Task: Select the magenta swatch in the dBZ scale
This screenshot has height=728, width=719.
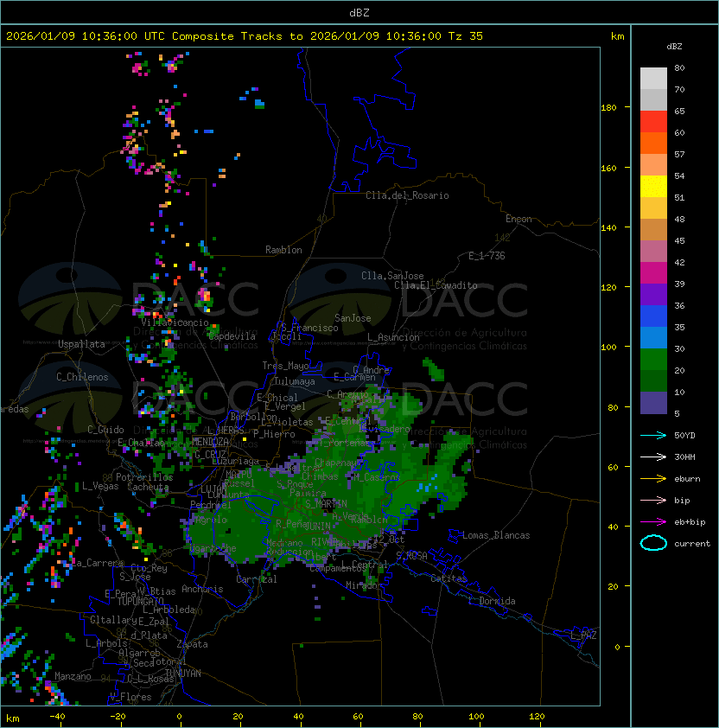Action: click(x=653, y=273)
